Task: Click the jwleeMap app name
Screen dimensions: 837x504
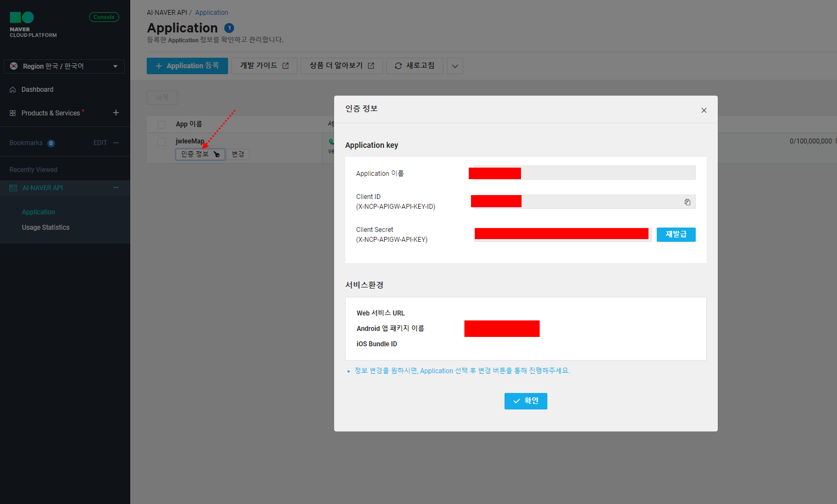Action: click(x=190, y=141)
